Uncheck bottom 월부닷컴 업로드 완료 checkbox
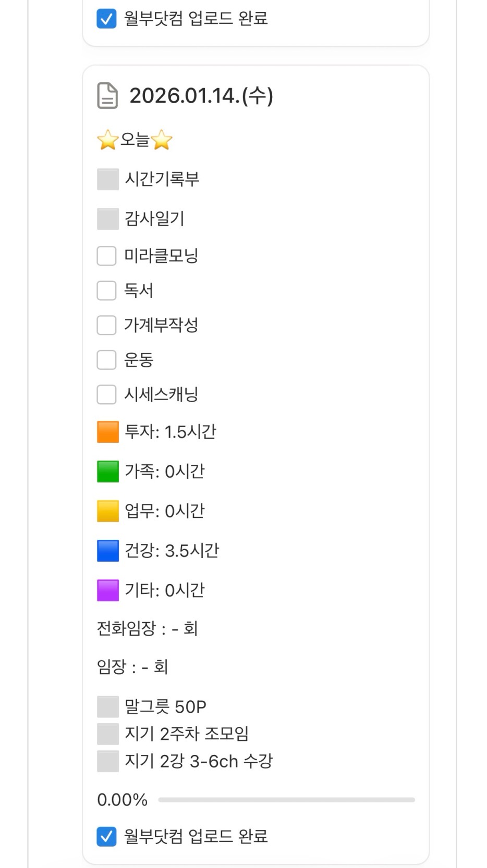This screenshot has height=868, width=487. [106, 837]
